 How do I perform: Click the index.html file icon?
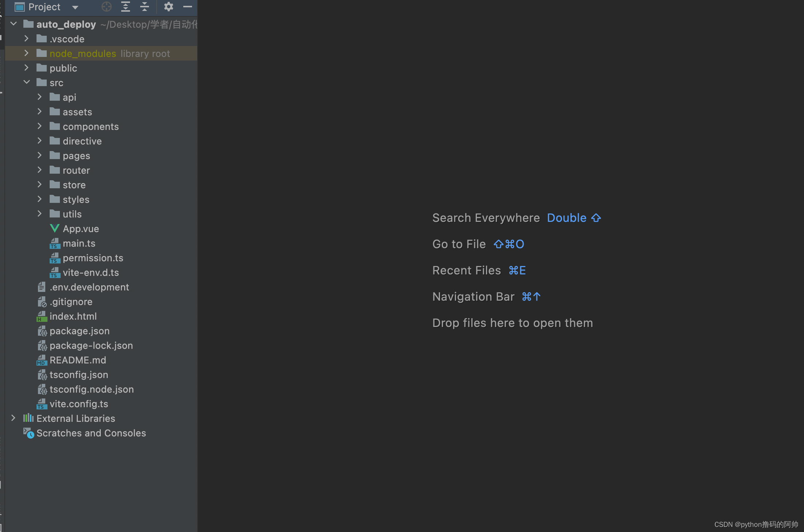[42, 316]
